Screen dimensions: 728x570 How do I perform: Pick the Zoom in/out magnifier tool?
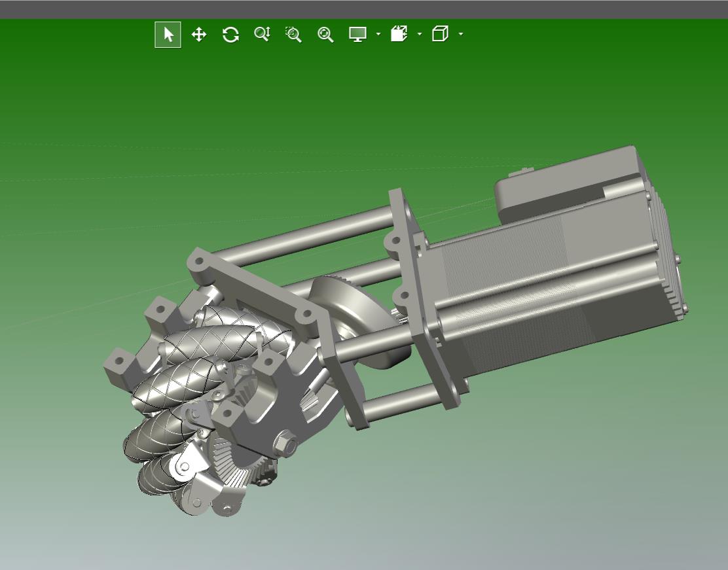click(x=263, y=34)
